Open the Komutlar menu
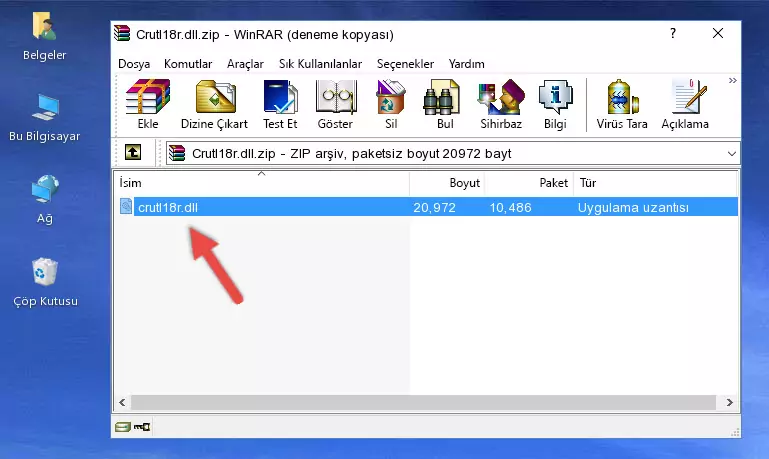The height and width of the screenshot is (459, 769). pyautogui.click(x=188, y=64)
